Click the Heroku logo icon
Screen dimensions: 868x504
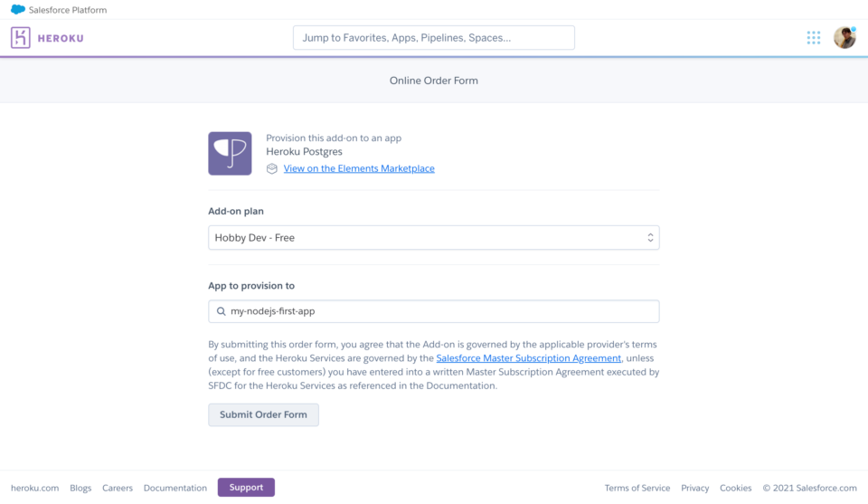coord(21,38)
